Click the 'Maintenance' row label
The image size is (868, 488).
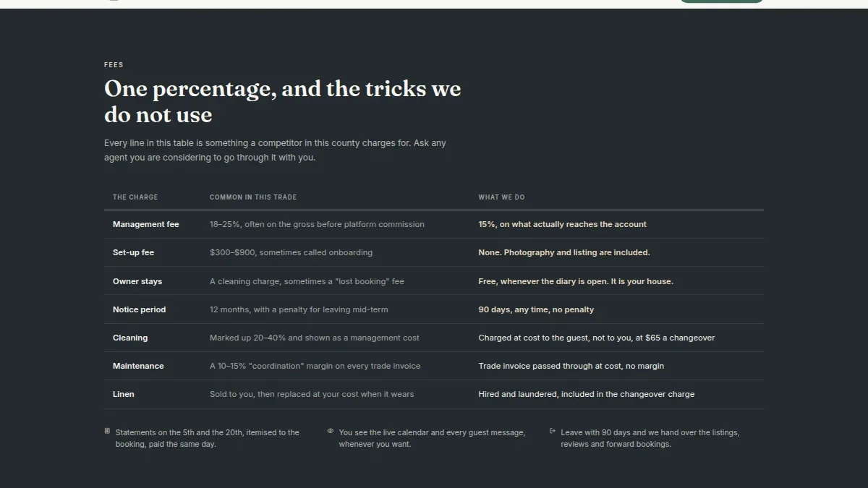click(x=138, y=366)
